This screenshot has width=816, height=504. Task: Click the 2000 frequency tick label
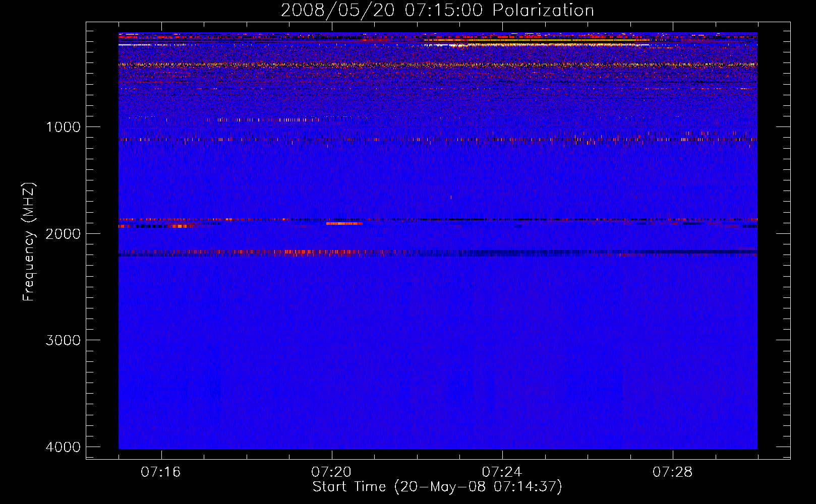pyautogui.click(x=63, y=233)
